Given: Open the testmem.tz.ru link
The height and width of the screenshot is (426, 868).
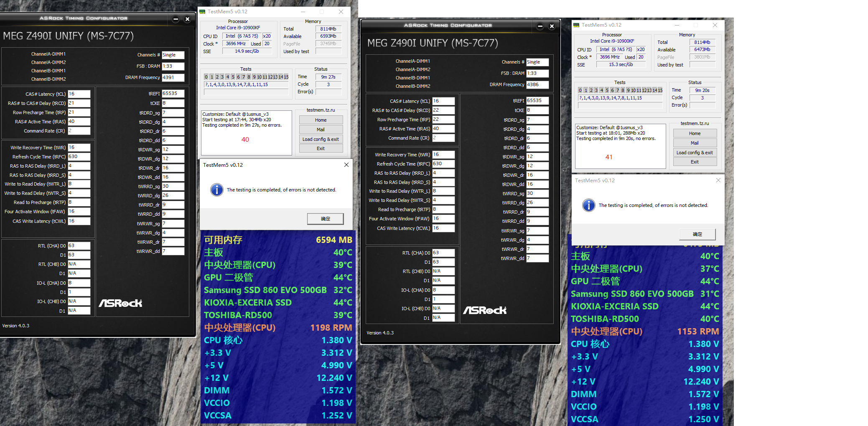Looking at the screenshot, I should [321, 110].
